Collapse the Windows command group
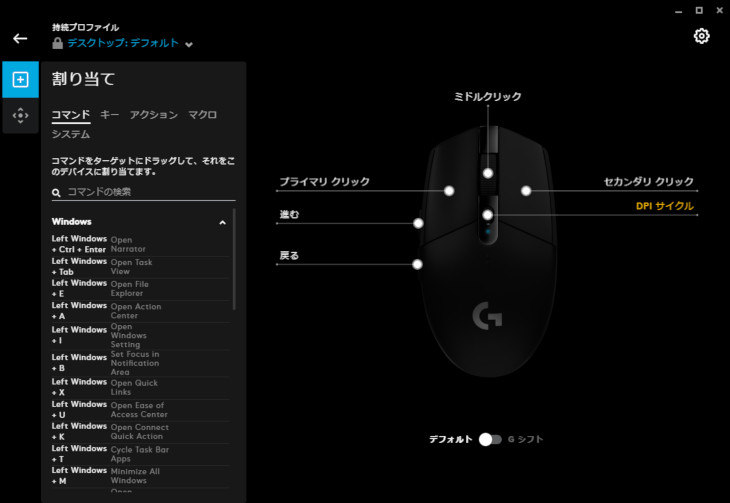730x503 pixels. click(223, 223)
